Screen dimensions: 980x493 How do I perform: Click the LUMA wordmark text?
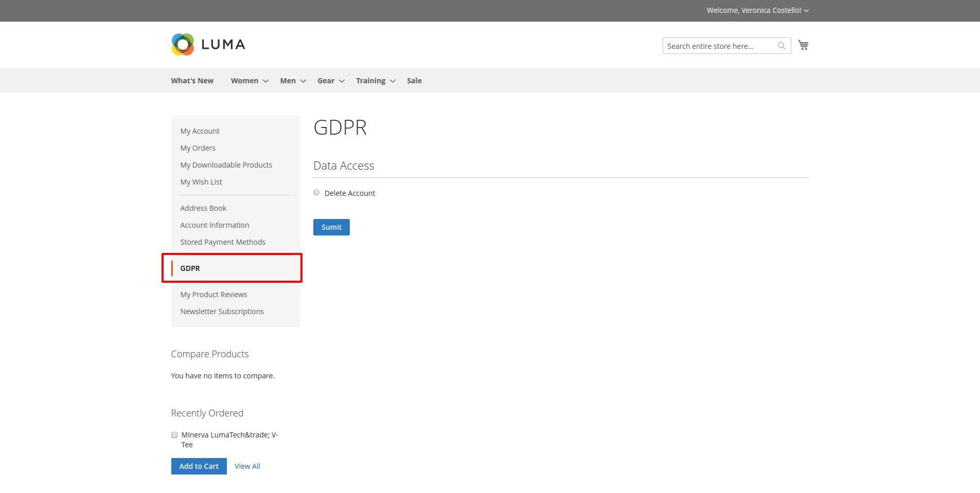(x=223, y=45)
